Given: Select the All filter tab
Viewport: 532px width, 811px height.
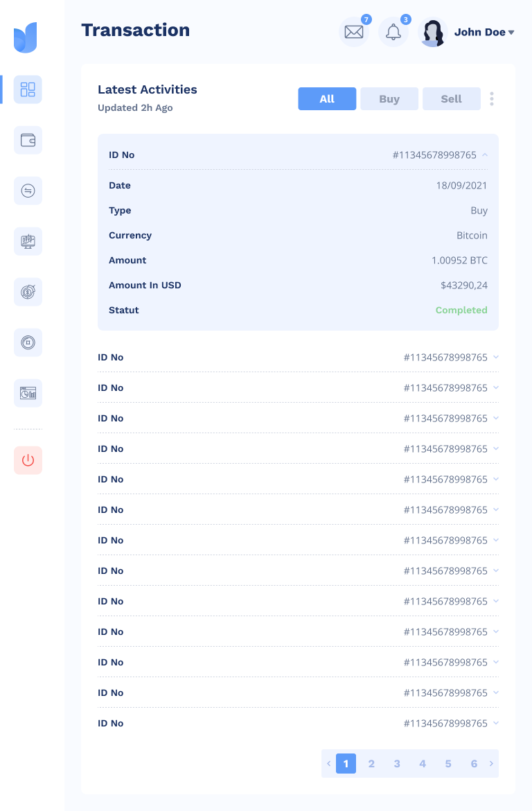Looking at the screenshot, I should tap(327, 98).
